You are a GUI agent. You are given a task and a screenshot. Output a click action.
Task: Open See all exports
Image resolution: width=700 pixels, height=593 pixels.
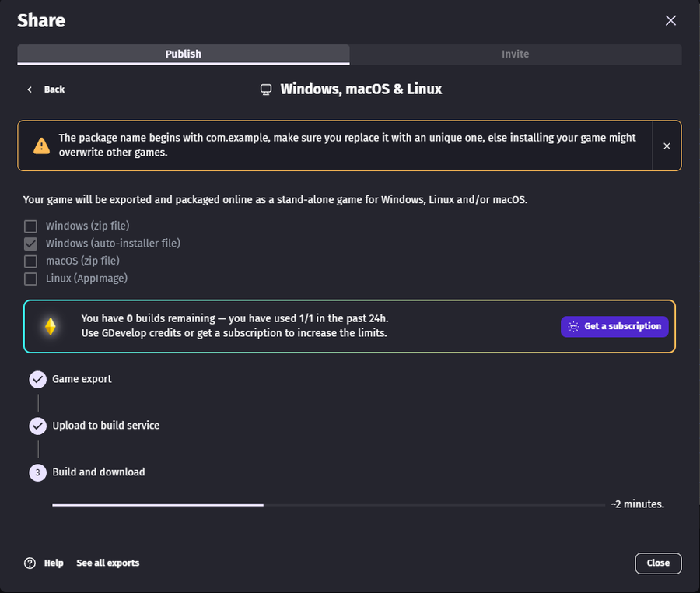[108, 563]
